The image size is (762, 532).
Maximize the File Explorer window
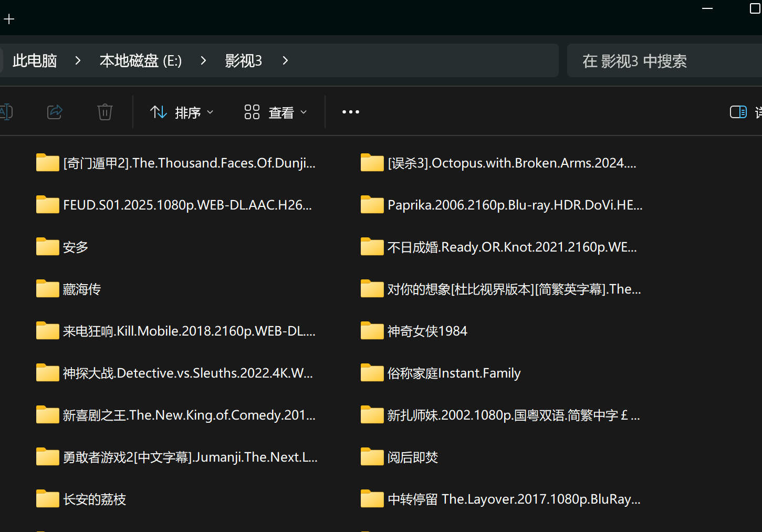[x=755, y=8]
